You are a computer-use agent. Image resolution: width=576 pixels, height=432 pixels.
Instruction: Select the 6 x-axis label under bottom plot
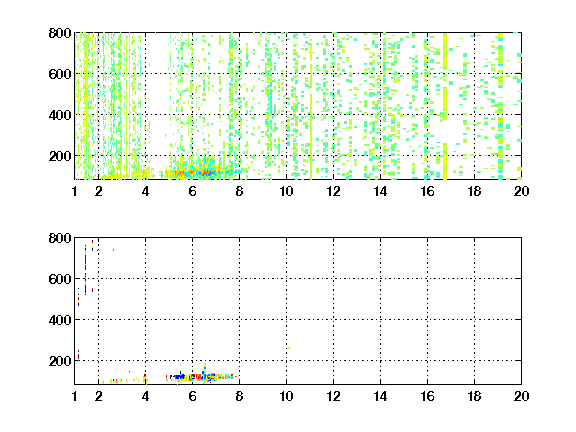[192, 396]
